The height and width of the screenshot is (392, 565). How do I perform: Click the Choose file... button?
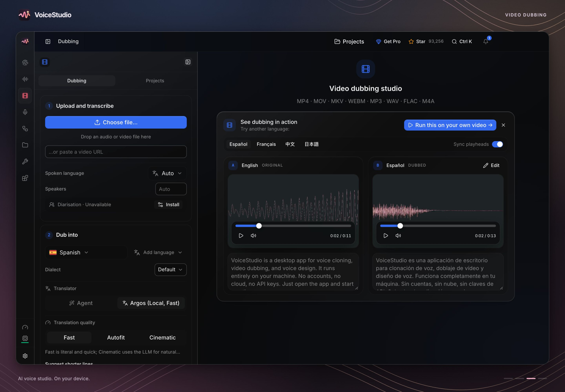click(116, 122)
